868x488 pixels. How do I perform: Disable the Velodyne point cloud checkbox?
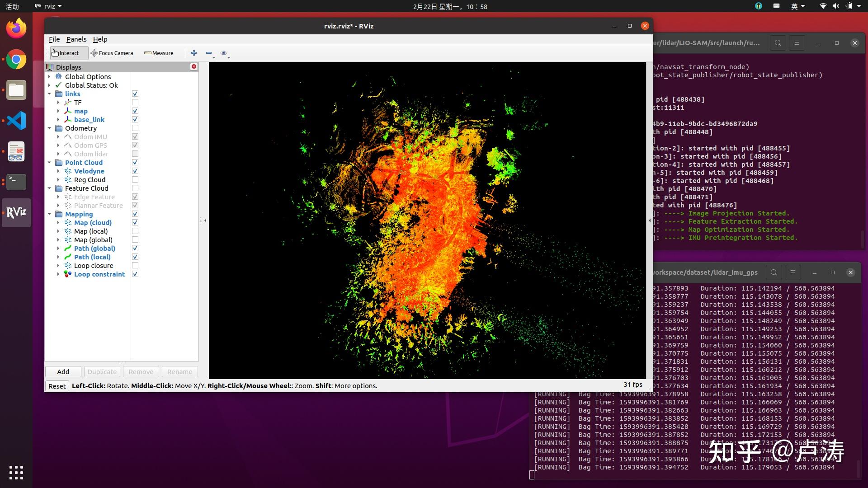[x=135, y=171]
